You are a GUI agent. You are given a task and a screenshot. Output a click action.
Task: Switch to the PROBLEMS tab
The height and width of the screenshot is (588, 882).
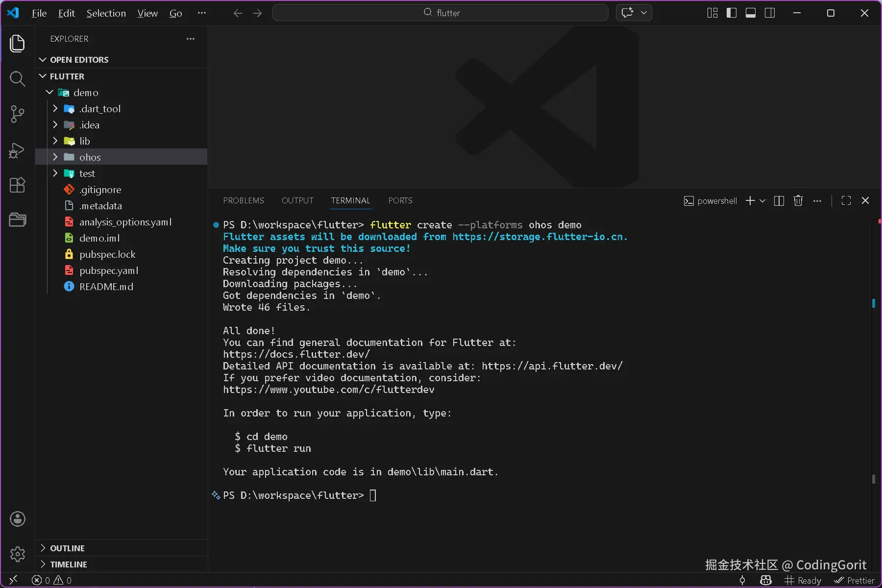[x=244, y=200]
